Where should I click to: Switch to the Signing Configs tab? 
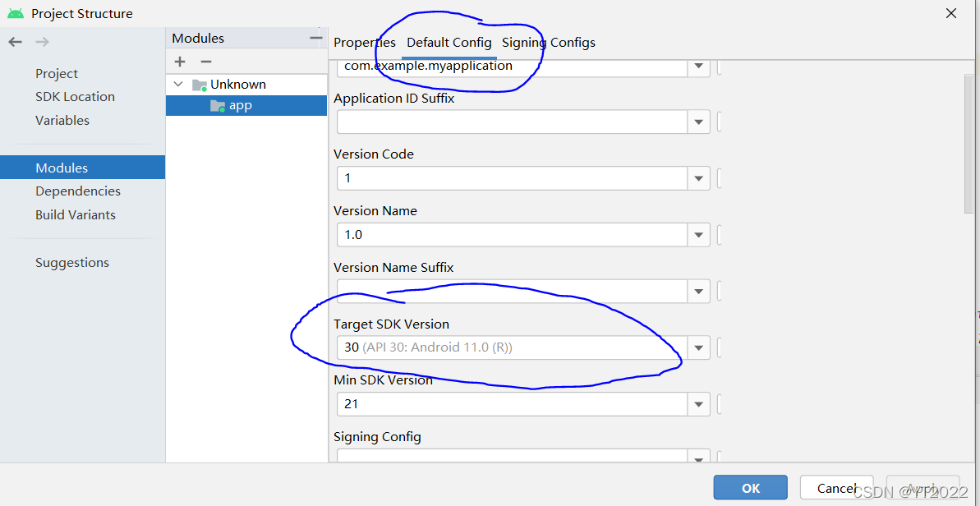(549, 43)
